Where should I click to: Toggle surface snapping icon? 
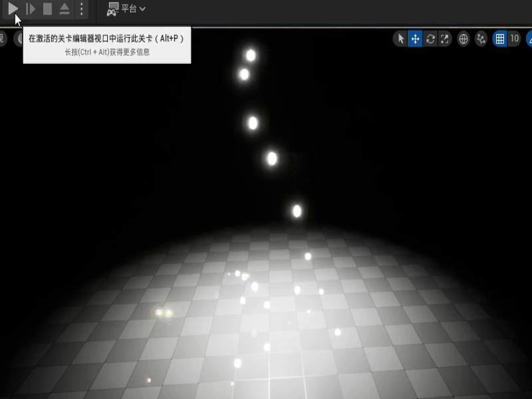pos(481,39)
